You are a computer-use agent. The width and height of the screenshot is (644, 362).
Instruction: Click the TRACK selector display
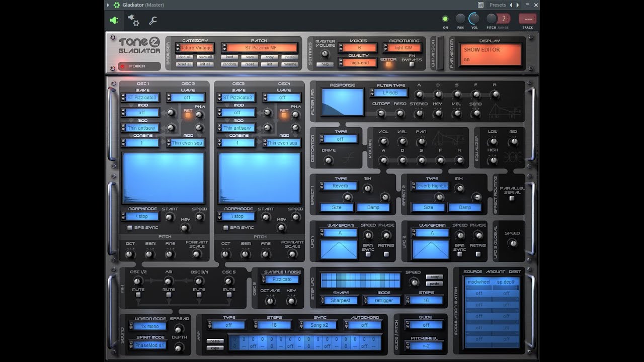click(528, 19)
